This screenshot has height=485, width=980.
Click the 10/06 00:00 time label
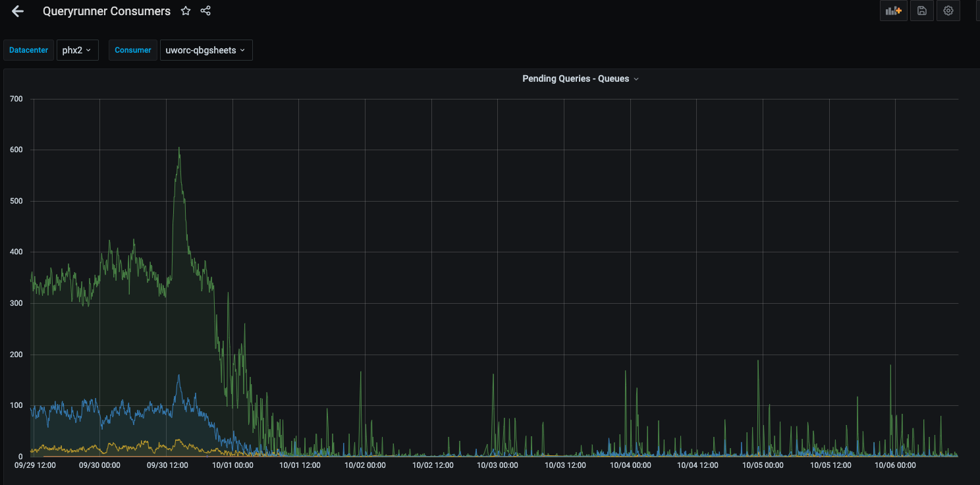(x=895, y=465)
